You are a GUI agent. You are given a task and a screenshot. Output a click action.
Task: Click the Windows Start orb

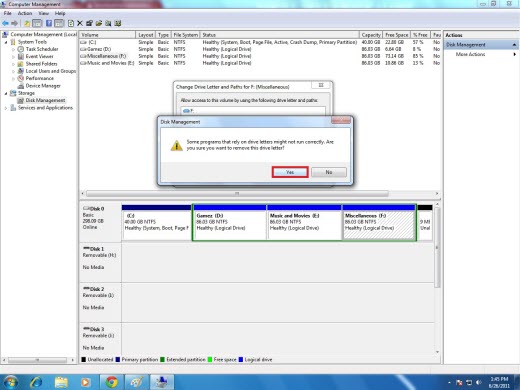(10, 382)
